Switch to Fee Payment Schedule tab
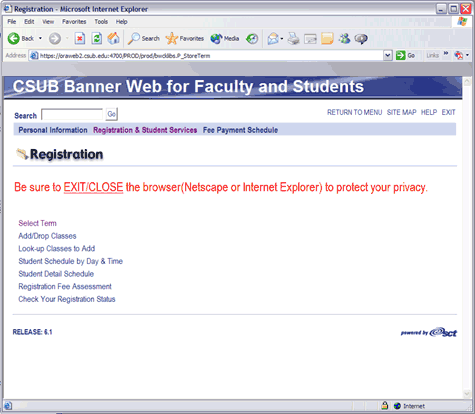475x414 pixels. click(x=240, y=130)
